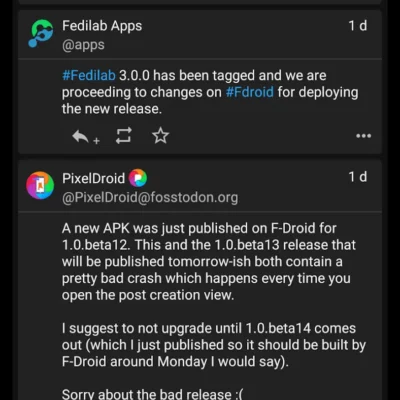
Task: Click the PixelDroid post 1 d timestamp
Action: (x=358, y=177)
